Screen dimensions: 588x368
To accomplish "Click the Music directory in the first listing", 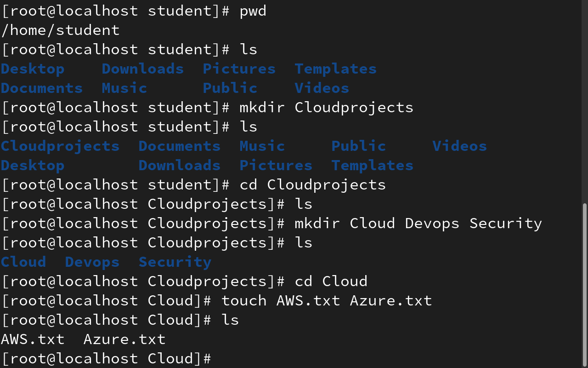I will (124, 88).
